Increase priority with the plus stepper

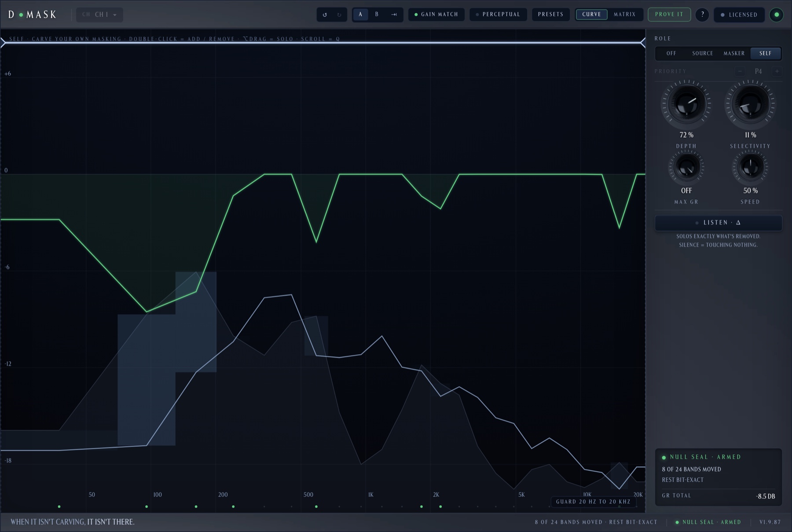tap(777, 71)
